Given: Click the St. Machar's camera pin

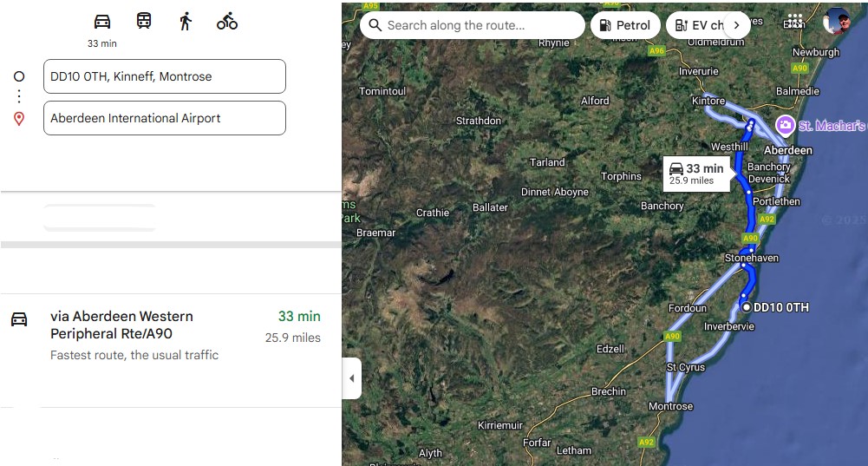Looking at the screenshot, I should point(786,125).
